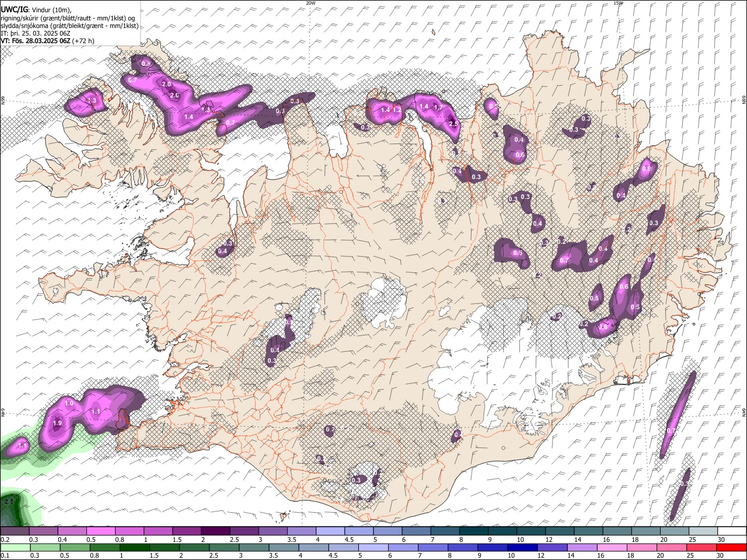Viewport: 747px width, 560px height.
Task: Click the 0.1 label on the rain scale
Action: tap(5, 556)
